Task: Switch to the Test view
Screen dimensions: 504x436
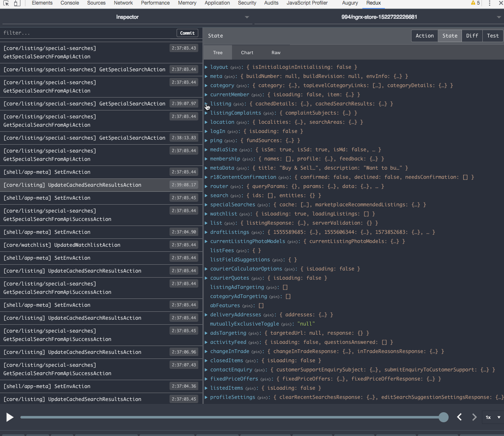Action: (493, 36)
